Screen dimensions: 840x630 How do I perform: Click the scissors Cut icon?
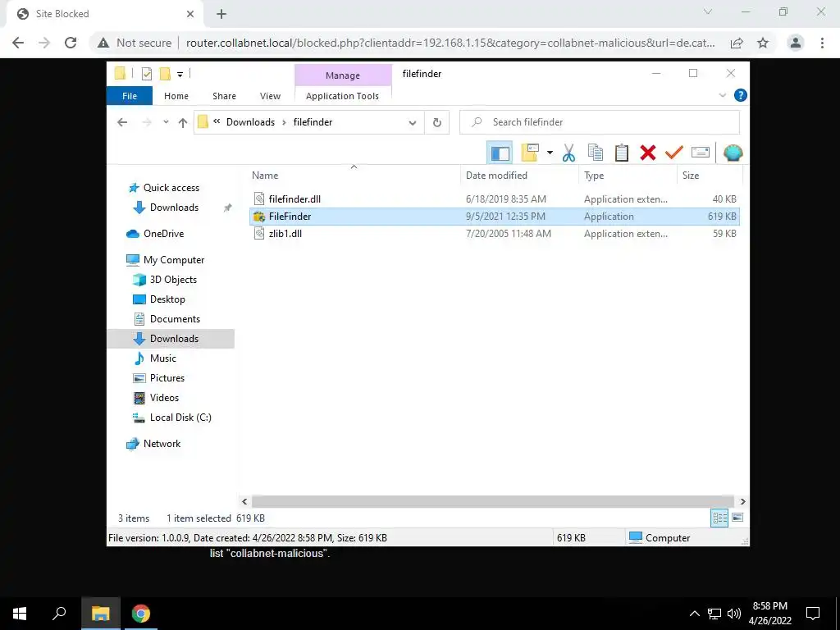568,153
